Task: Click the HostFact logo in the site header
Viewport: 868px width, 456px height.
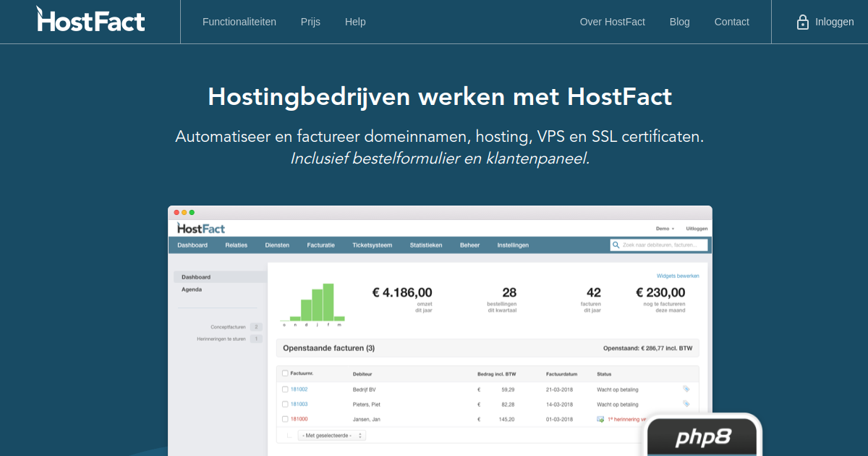Action: tap(90, 20)
